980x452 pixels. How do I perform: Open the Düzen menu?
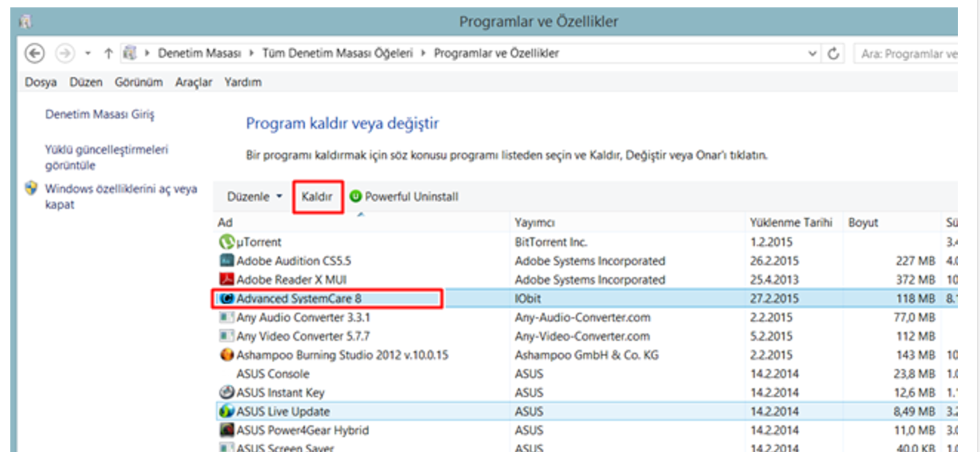coord(86,82)
